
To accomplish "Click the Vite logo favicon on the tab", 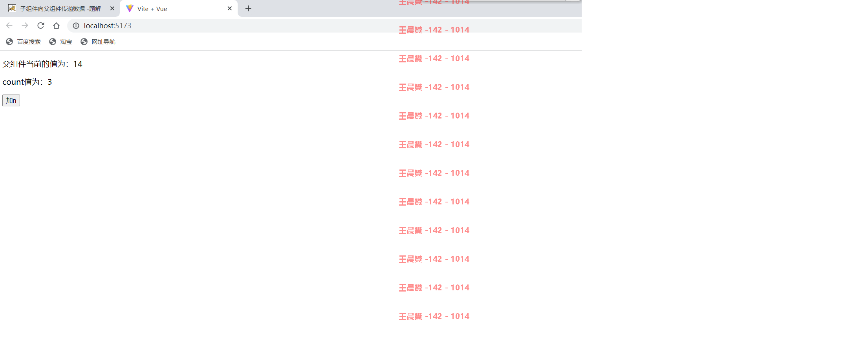I will (x=130, y=9).
